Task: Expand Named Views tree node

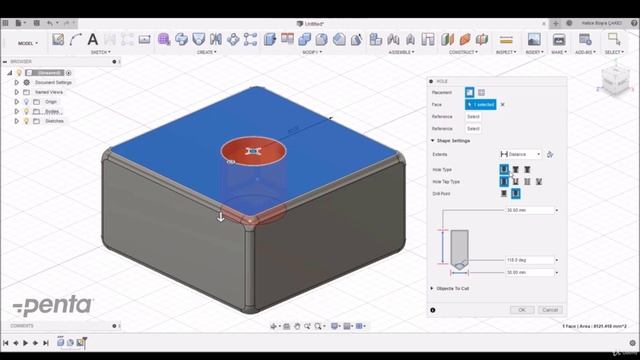Action: pyautogui.click(x=17, y=92)
